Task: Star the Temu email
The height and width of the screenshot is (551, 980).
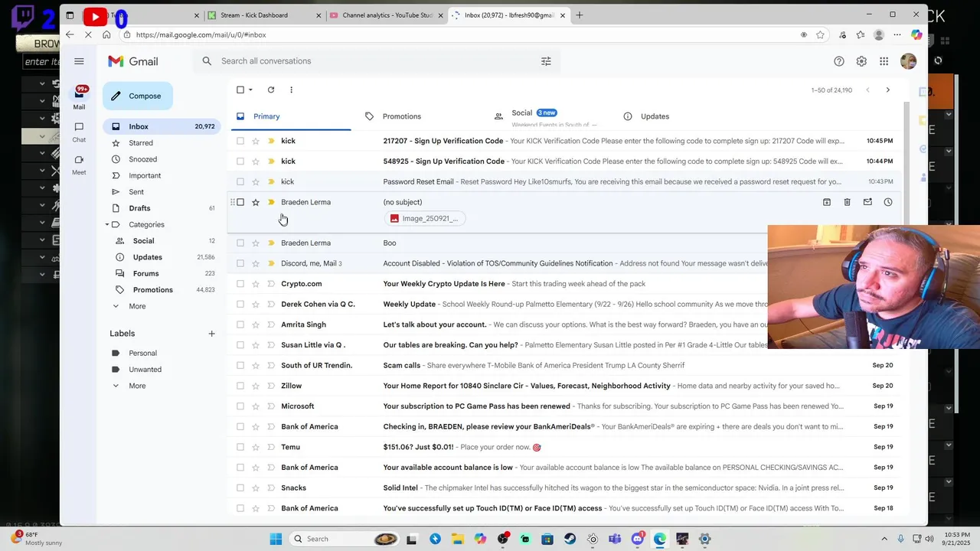Action: [256, 447]
